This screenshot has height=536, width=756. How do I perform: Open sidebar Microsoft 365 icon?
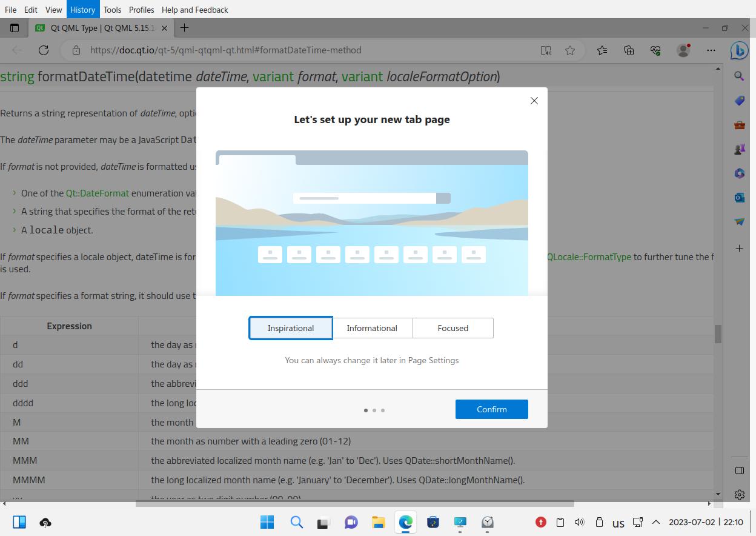pyautogui.click(x=739, y=173)
